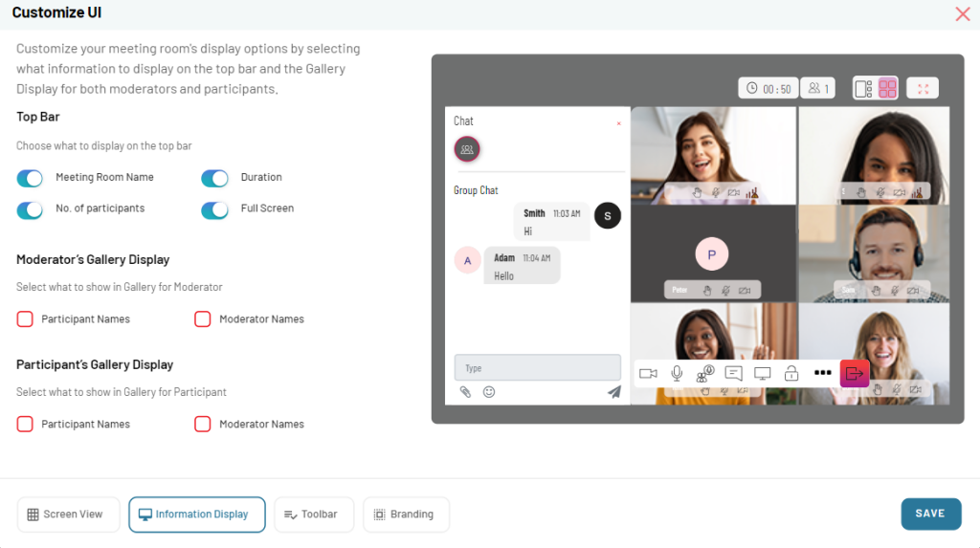
Task: Click the muted mic icon on Peter's tile
Action: [x=725, y=291]
